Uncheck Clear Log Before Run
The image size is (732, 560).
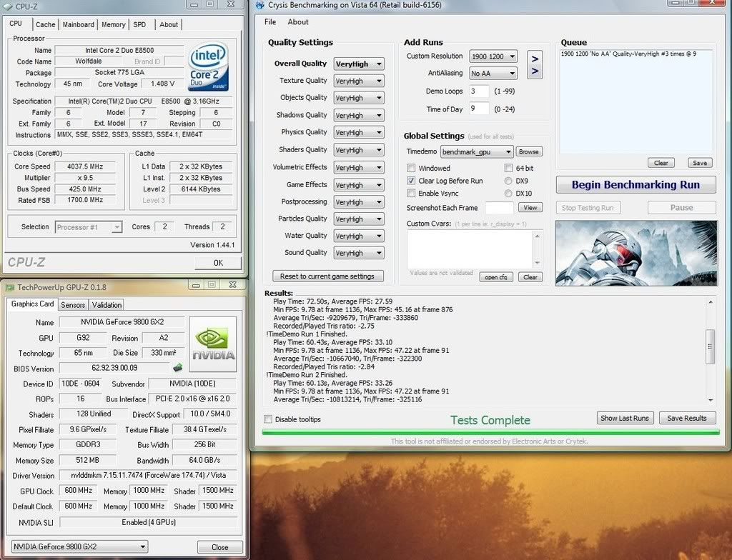411,181
